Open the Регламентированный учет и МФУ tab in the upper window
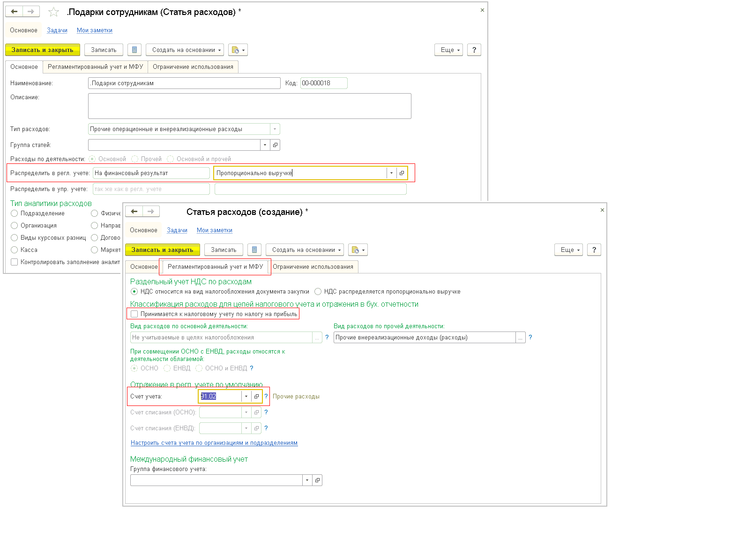The width and height of the screenshot is (731, 560). 95,67
